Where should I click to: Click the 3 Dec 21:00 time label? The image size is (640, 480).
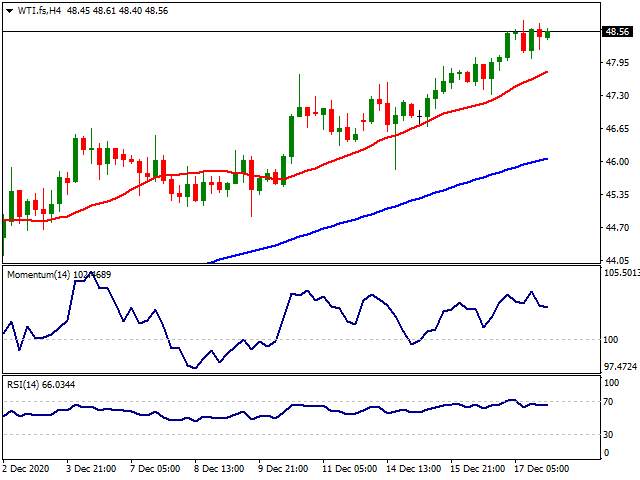coord(91,469)
